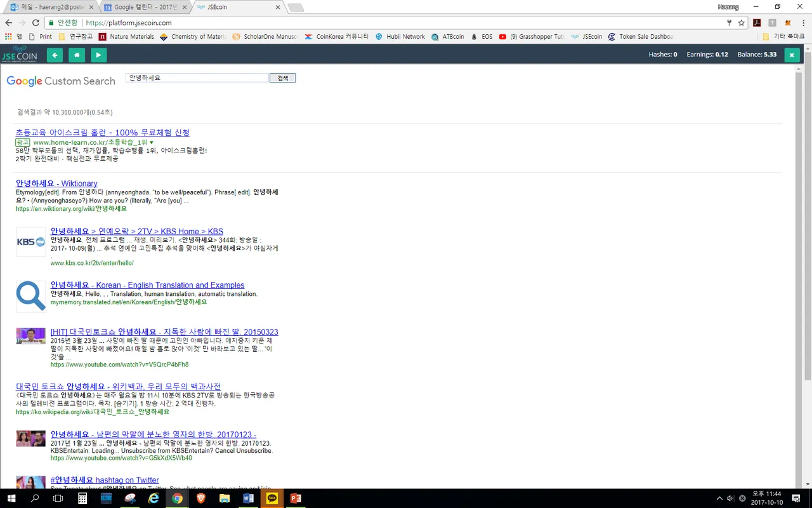The height and width of the screenshot is (508, 812).
Task: Open the 기타 북마크 folder
Action: (x=783, y=37)
